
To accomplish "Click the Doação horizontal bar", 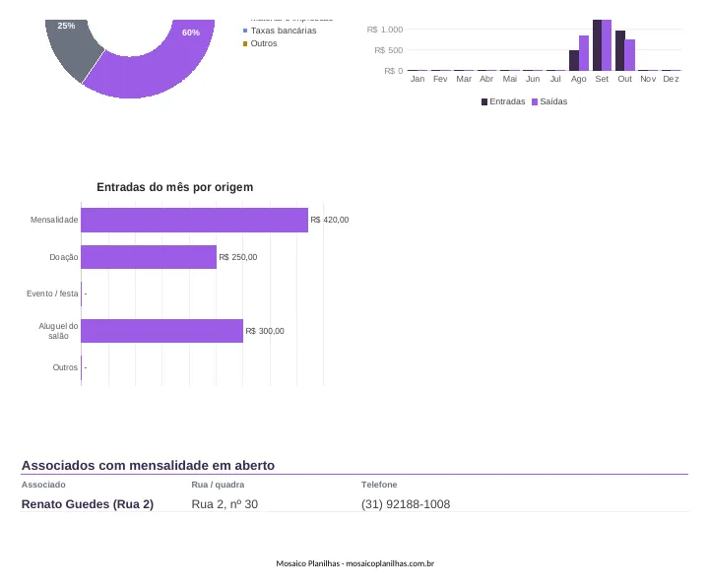I will 149,257.
